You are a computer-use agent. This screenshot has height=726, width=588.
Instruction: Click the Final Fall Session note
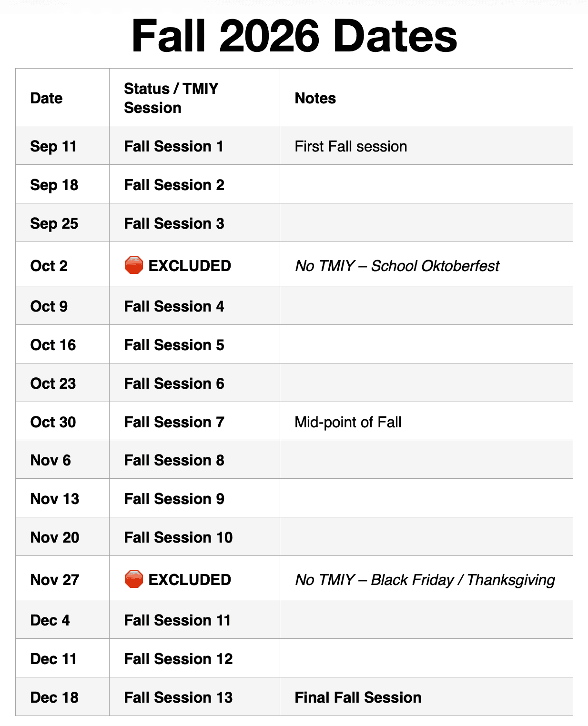358,697
